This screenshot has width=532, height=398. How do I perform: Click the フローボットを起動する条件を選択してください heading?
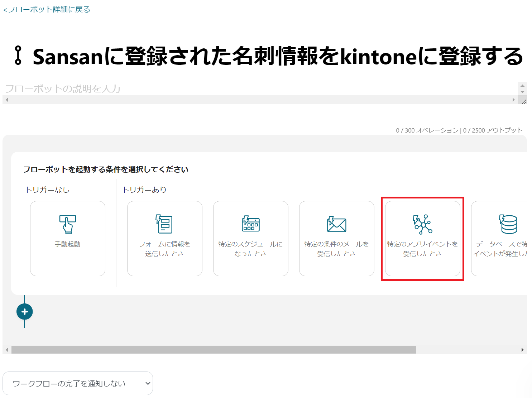106,169
